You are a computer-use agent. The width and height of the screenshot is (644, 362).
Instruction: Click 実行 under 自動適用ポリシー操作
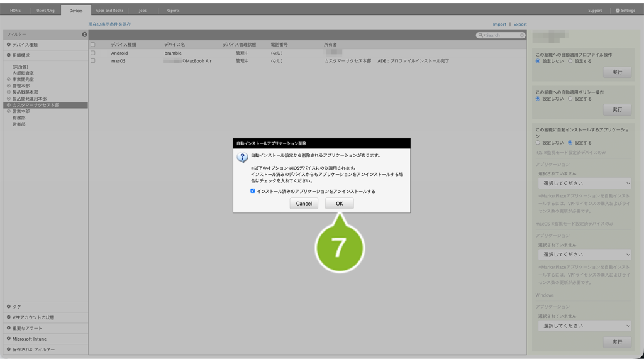618,110
